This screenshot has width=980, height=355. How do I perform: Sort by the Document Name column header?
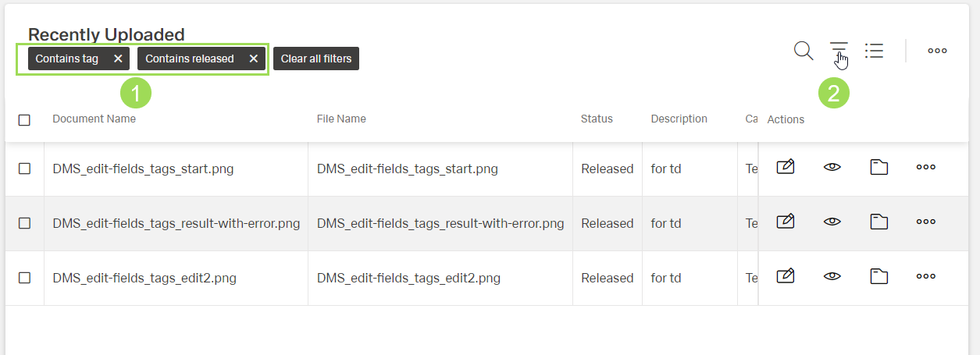coord(94,119)
